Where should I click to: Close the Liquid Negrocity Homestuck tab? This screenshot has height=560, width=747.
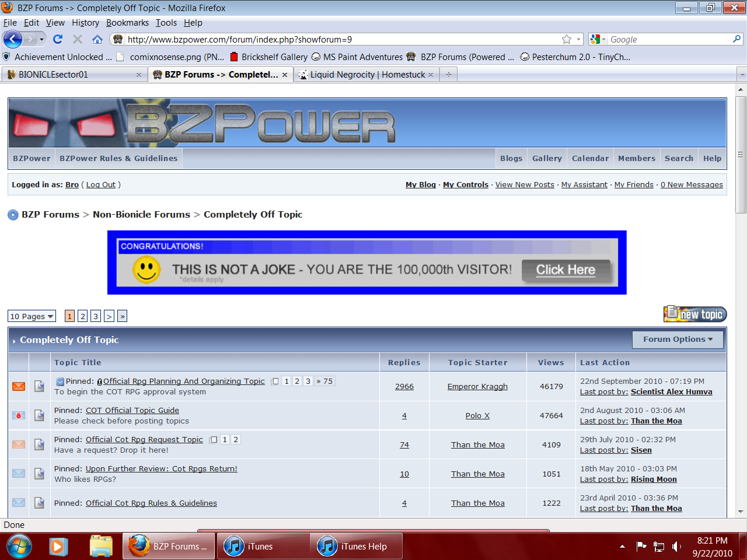click(x=431, y=75)
